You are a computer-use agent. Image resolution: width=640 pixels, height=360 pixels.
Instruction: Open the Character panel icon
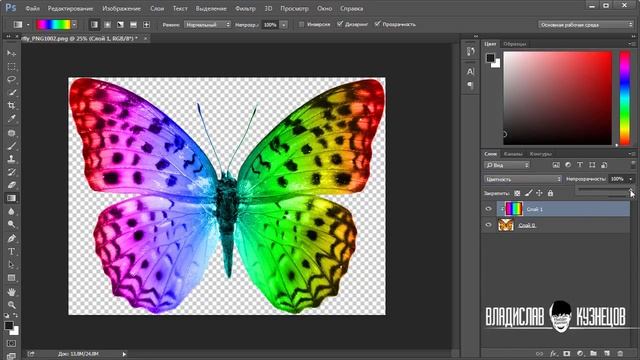tap(471, 71)
